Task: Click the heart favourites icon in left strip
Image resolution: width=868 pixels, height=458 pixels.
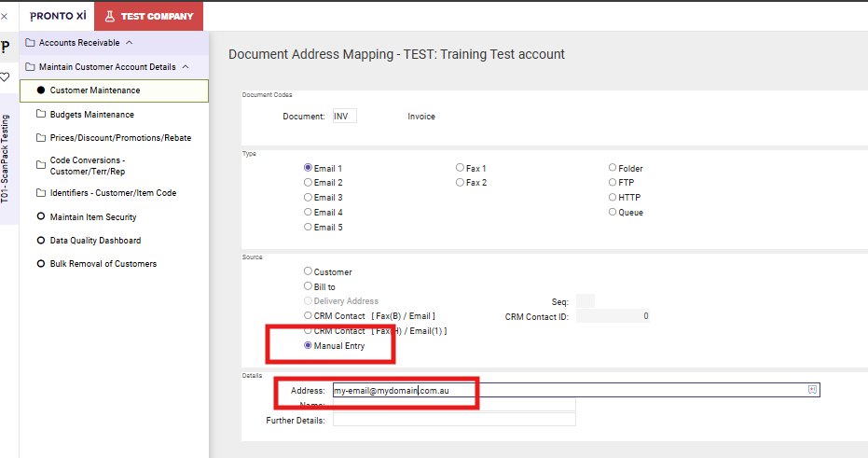Action: click(5, 77)
